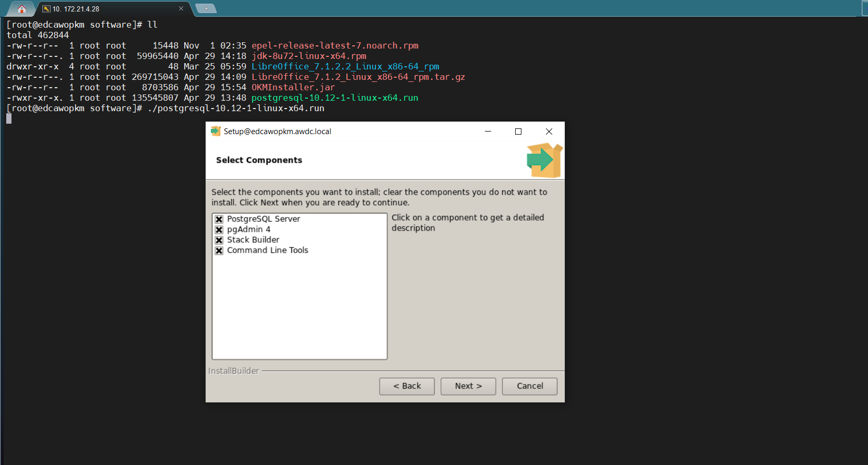
Task: Click the LibreOffice_7.1.2.2_Linux_x86-64_rpm directory name
Action: pos(346,66)
